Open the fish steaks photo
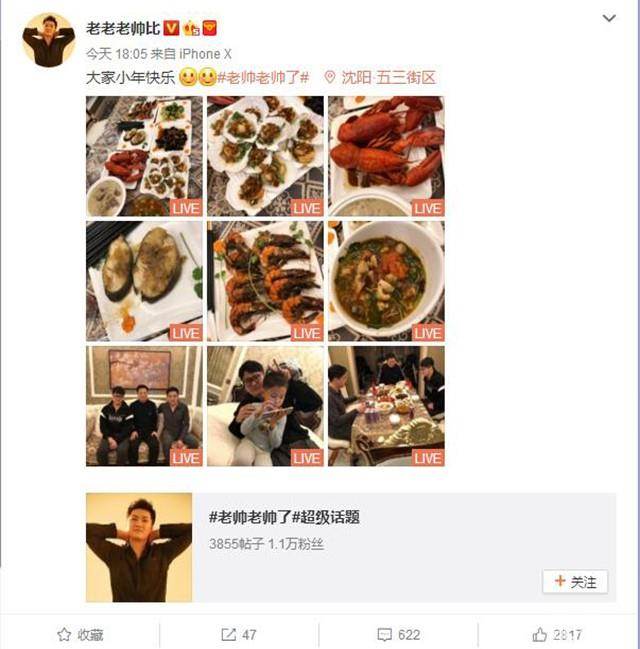Image resolution: width=640 pixels, height=649 pixels. point(144,281)
